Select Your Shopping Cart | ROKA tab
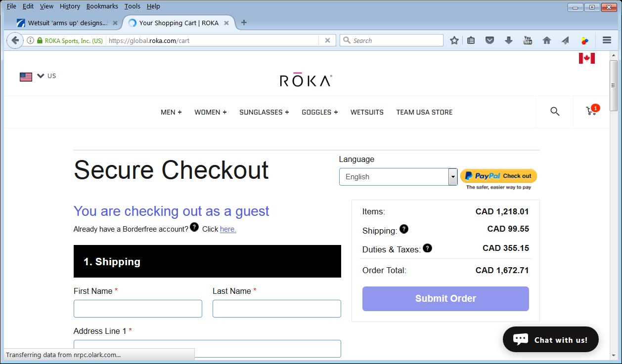 coord(179,23)
